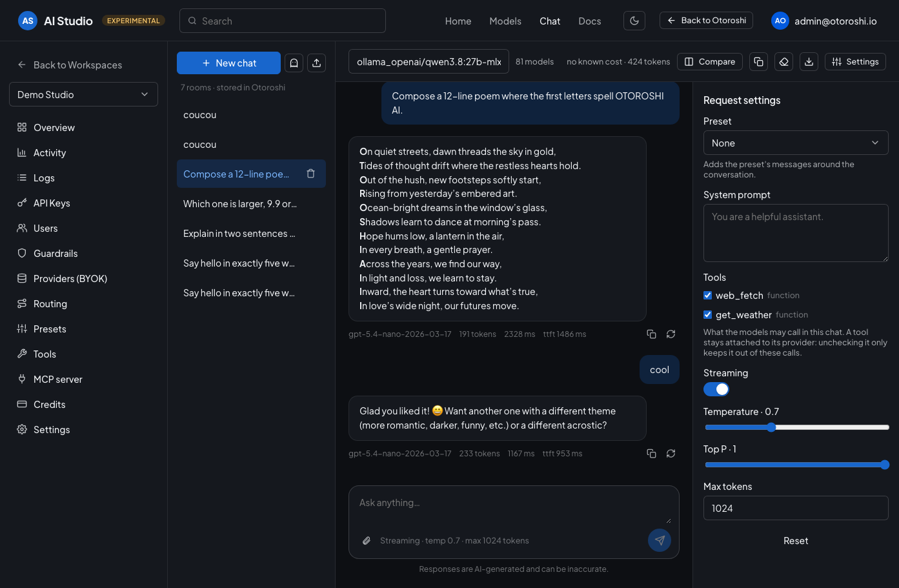
Task: Click Back to Otoroshi button
Action: point(707,21)
